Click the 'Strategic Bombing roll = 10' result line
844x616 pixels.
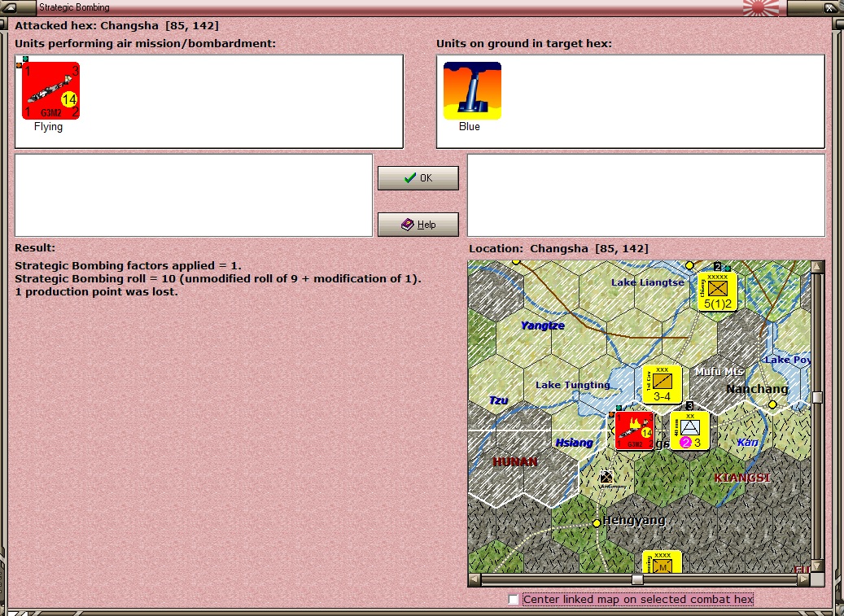(x=218, y=278)
